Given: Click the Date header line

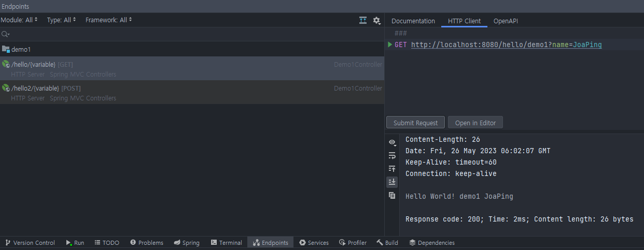Looking at the screenshot, I should [478, 151].
